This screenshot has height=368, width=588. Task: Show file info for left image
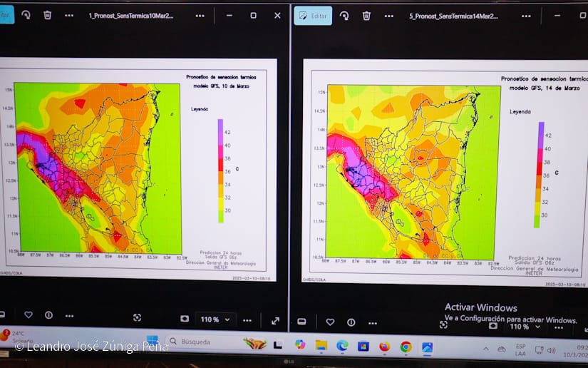point(48,315)
